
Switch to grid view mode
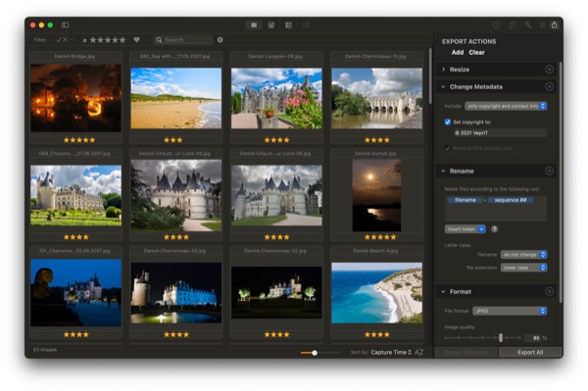coord(254,25)
